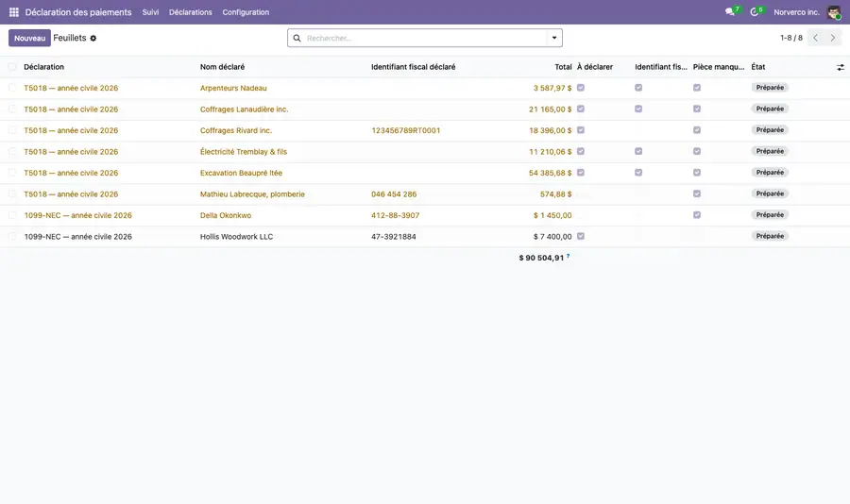Open the Déclarations menu
Screen dimensions: 850x504
coord(190,12)
